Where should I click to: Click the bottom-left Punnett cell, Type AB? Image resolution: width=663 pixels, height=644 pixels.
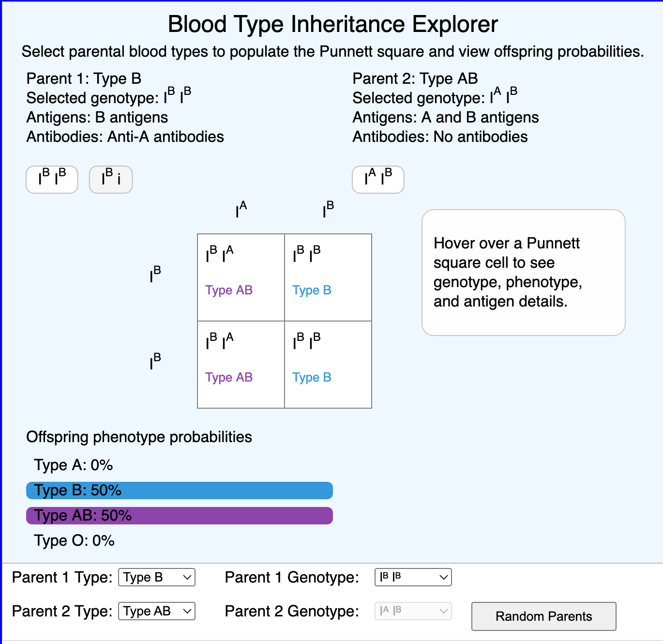pos(241,365)
